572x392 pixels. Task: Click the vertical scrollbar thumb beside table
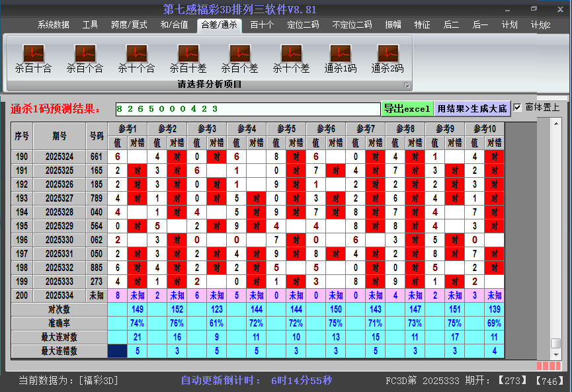[556, 343]
